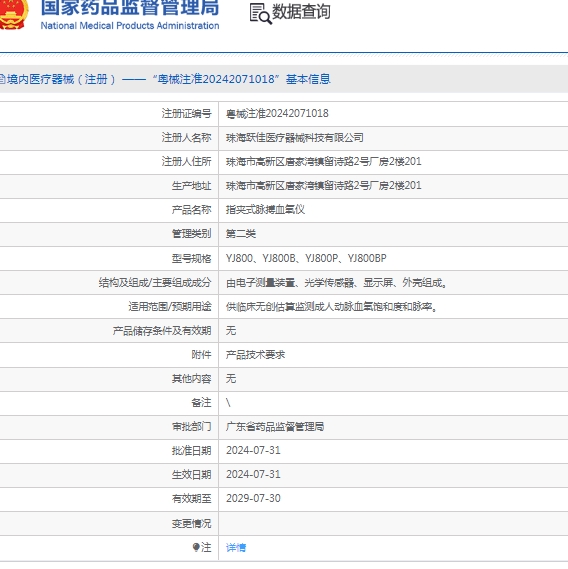This screenshot has height=569, width=568.
Task: Click 有效期至 value 2029-07-30
Action: point(253,499)
